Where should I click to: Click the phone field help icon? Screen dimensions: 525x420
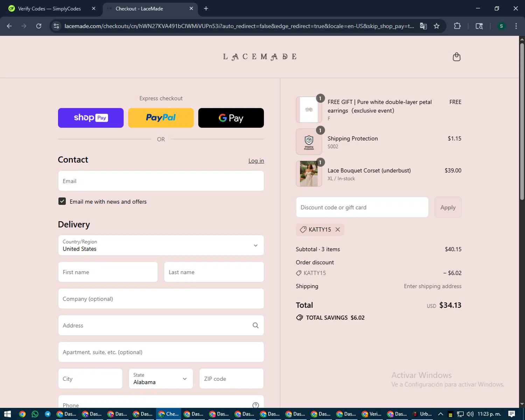pos(255,405)
